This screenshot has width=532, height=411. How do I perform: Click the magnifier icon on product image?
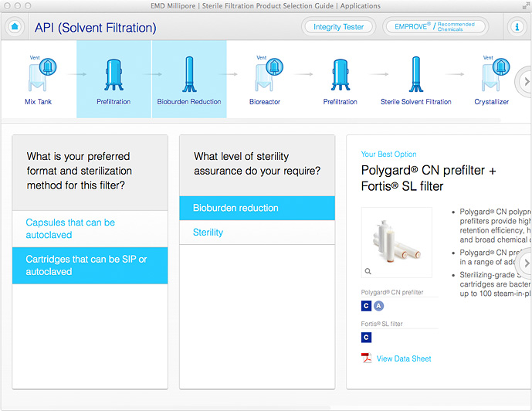[x=368, y=271]
